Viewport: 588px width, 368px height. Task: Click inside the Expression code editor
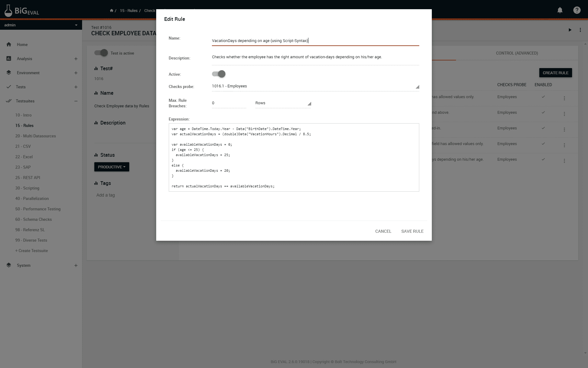coord(294,157)
